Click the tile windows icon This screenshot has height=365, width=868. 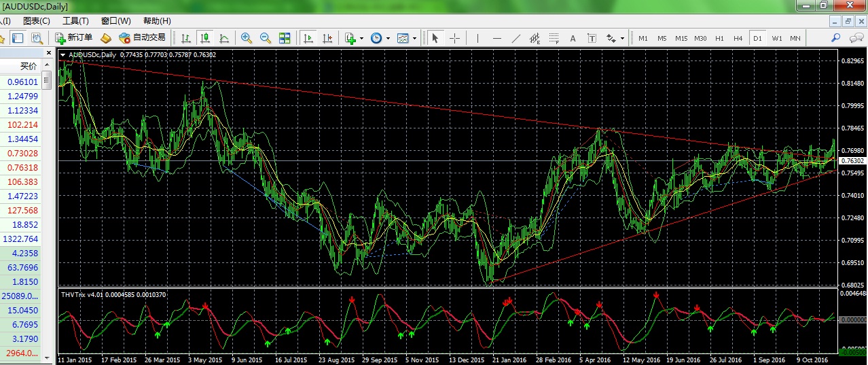[285, 38]
